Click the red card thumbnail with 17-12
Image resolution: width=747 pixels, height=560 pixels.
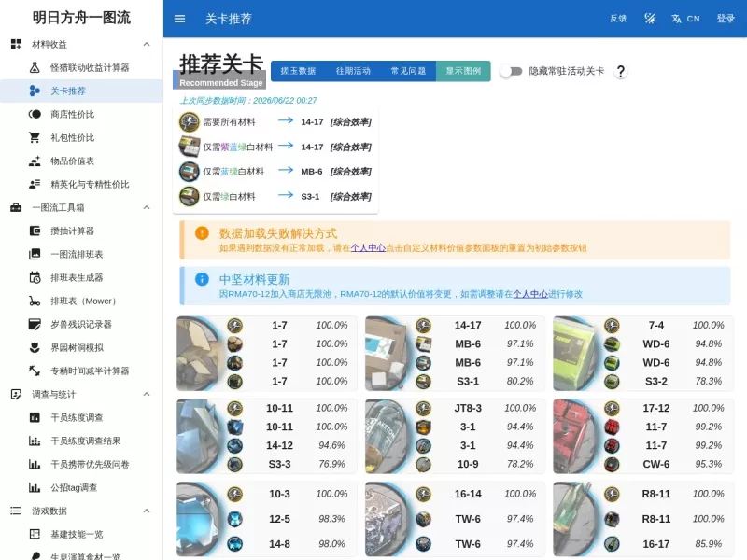point(576,436)
